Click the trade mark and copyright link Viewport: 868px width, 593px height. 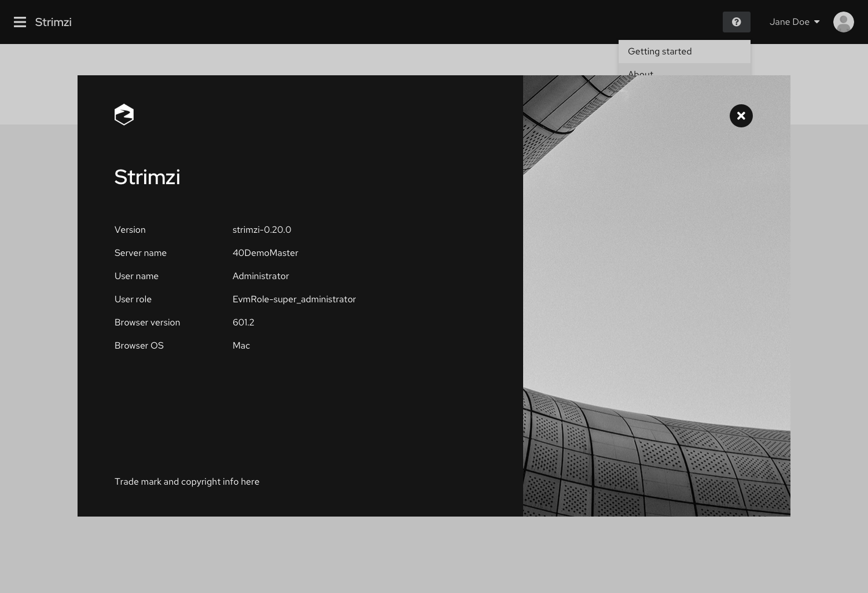pos(186,481)
